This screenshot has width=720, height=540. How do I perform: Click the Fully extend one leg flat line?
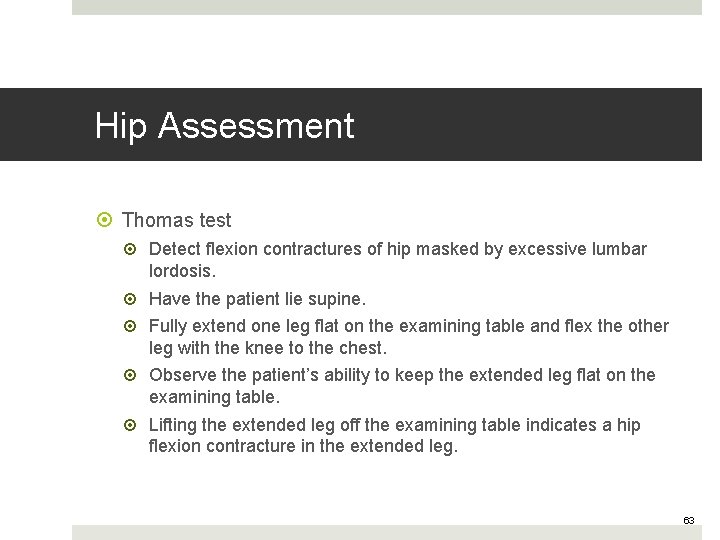pyautogui.click(x=408, y=326)
